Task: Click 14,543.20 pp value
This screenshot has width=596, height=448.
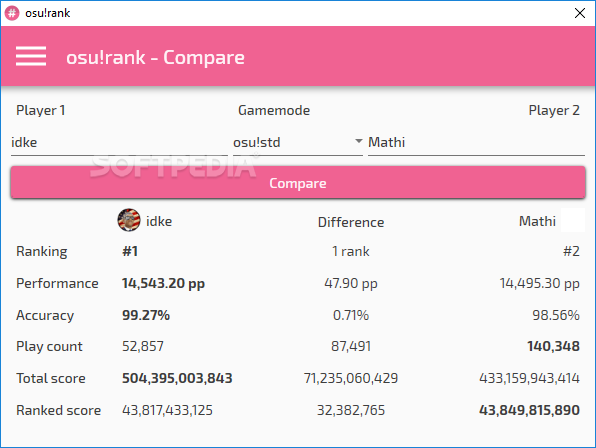Action: [x=163, y=284]
